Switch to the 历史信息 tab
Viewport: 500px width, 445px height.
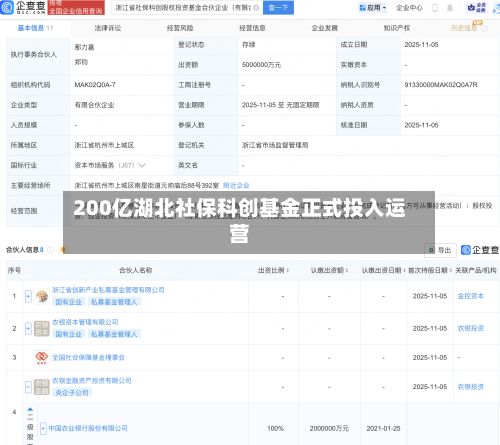tap(464, 28)
